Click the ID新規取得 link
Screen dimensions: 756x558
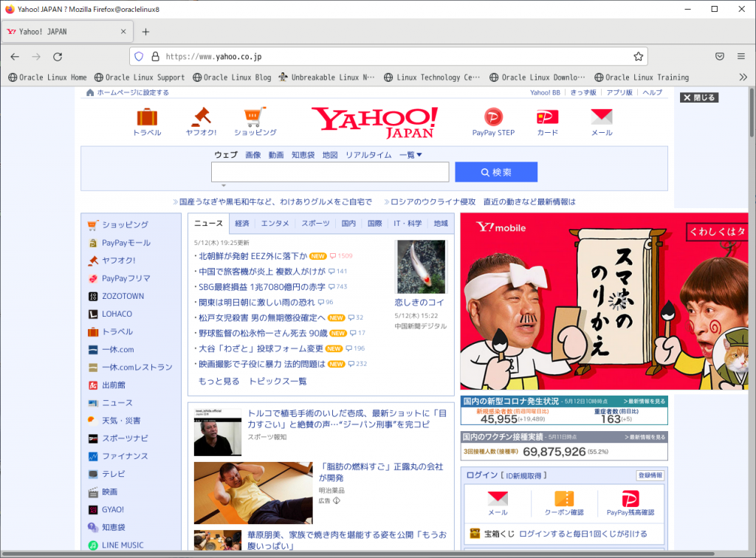point(523,475)
